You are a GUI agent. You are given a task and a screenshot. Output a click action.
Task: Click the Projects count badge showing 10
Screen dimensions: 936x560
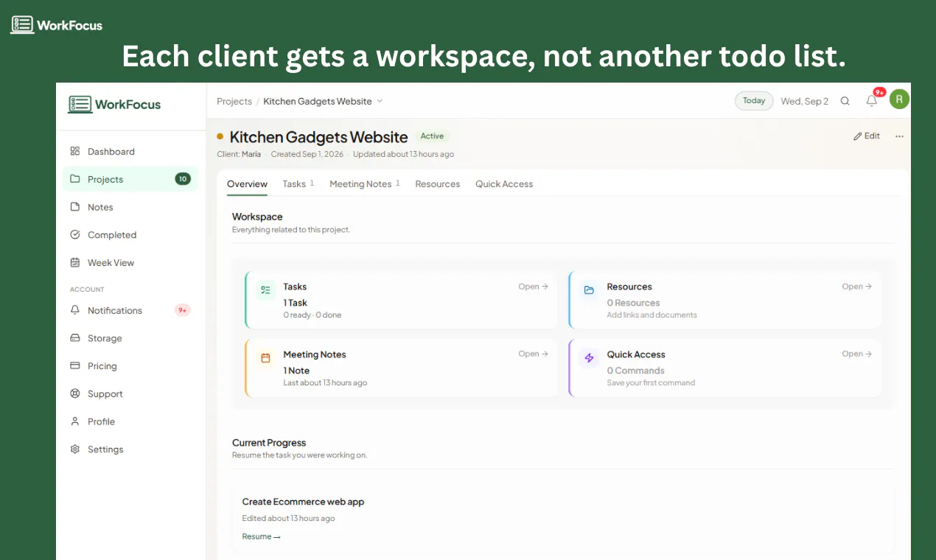pos(183,179)
